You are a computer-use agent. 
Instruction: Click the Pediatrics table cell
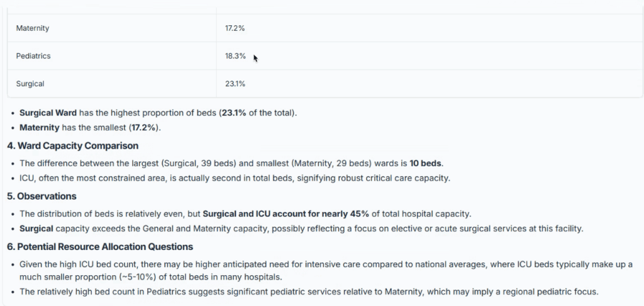point(33,56)
